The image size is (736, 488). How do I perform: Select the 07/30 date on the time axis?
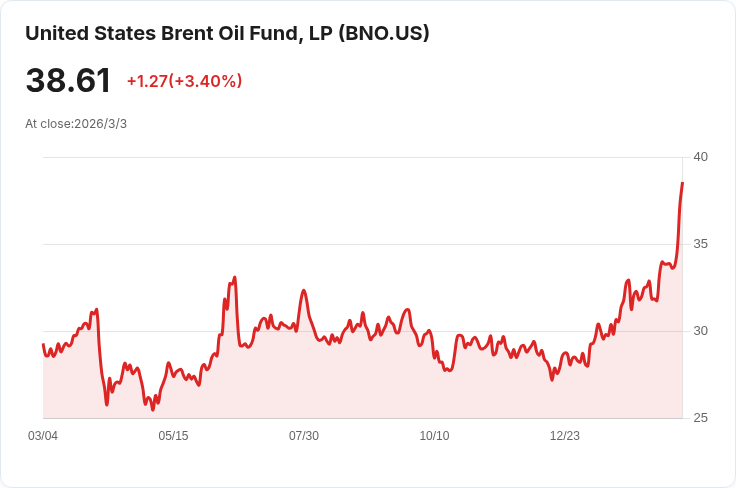[304, 436]
